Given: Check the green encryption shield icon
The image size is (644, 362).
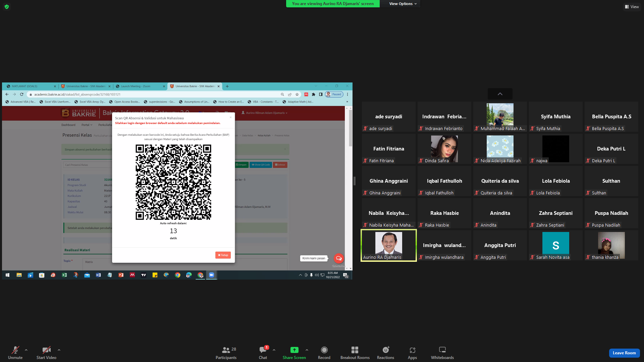Looking at the screenshot, I should tap(7, 7).
